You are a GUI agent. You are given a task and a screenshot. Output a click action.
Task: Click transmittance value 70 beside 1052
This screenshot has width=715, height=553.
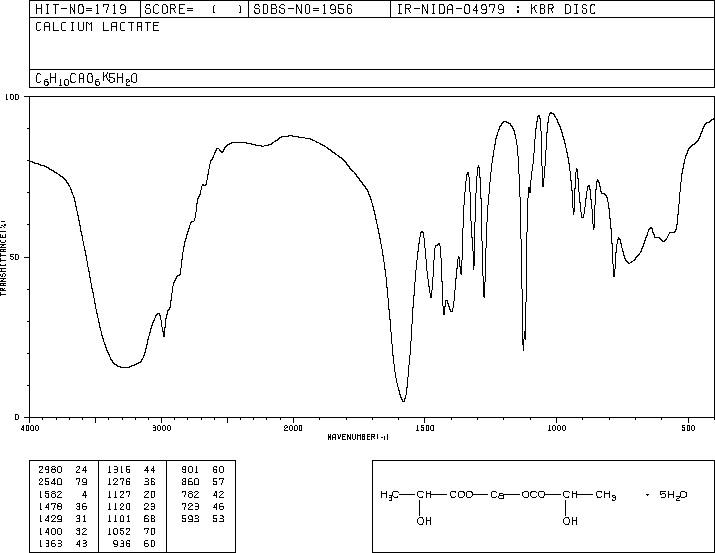click(x=150, y=531)
